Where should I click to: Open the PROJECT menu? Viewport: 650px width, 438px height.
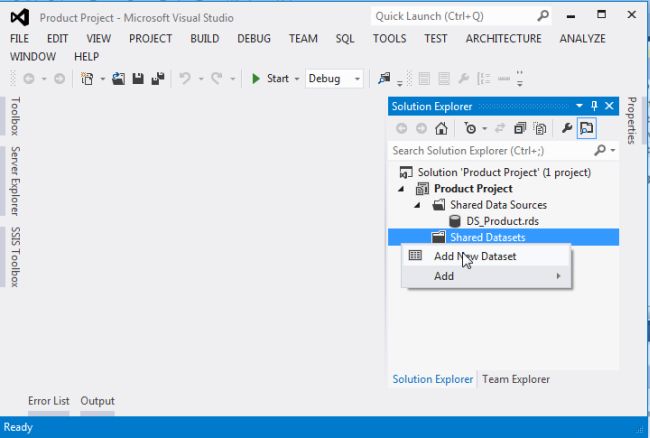pyautogui.click(x=150, y=39)
